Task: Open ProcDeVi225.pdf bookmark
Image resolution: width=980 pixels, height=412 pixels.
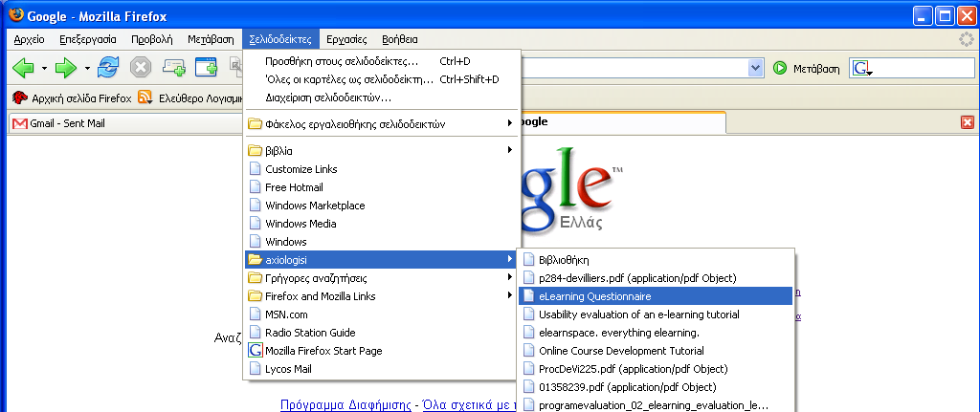Action: click(656, 368)
